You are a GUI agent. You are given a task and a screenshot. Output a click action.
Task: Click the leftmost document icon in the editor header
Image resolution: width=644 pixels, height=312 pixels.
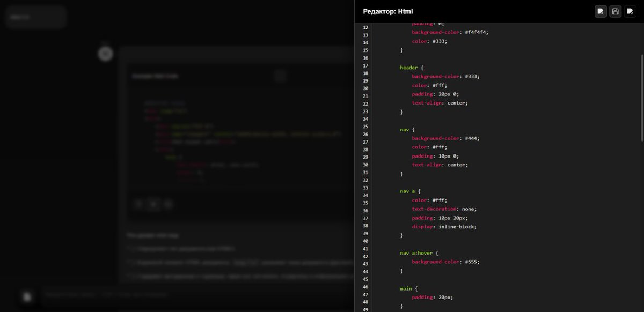pyautogui.click(x=601, y=11)
